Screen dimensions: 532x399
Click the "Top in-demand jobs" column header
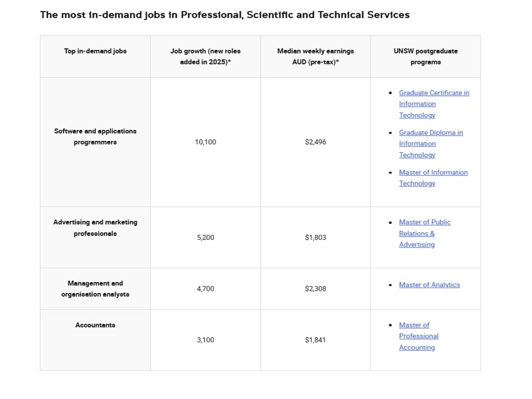pos(95,51)
